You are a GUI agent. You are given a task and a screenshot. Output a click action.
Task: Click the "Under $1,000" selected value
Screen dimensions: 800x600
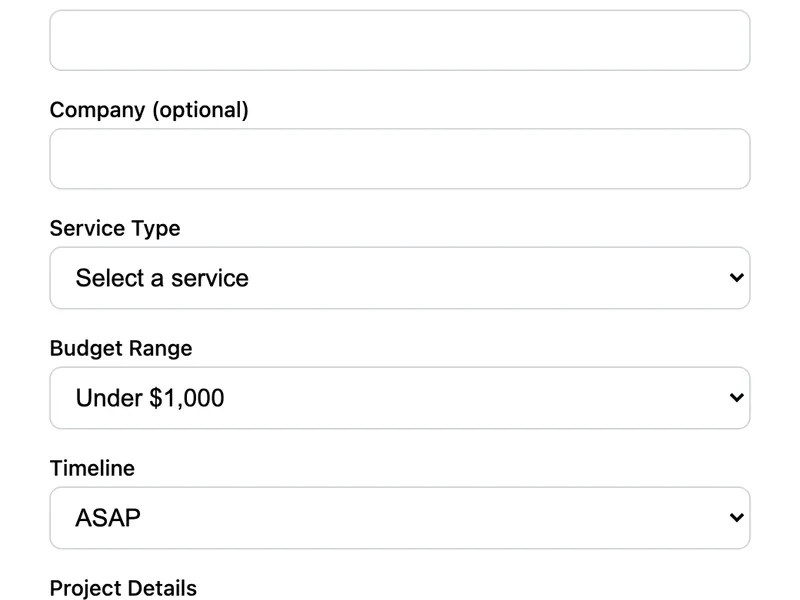150,398
